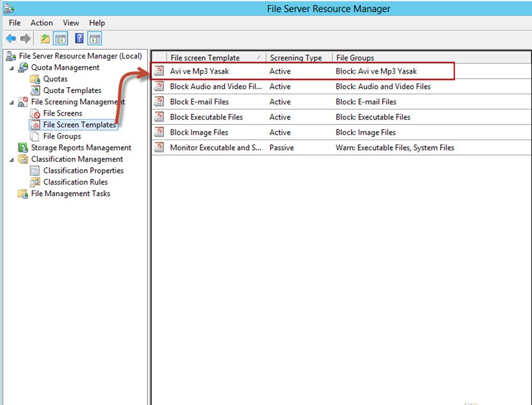Open Help via the question mark icon

click(x=79, y=38)
